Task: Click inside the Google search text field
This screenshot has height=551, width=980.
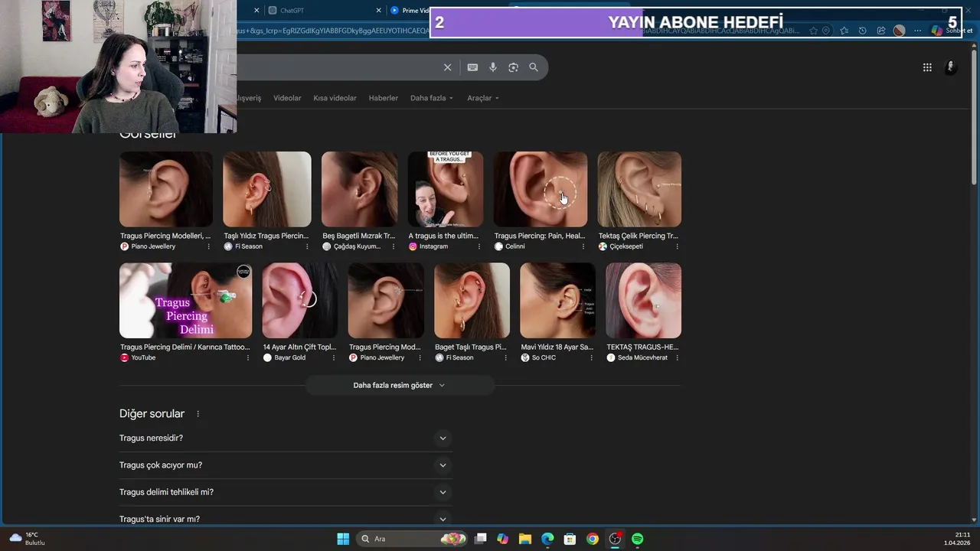Action: pyautogui.click(x=337, y=67)
